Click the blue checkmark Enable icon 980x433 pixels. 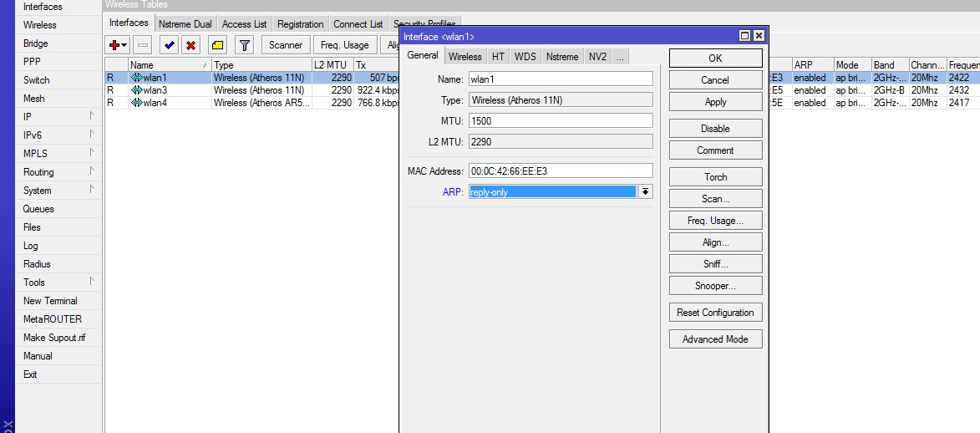pos(169,45)
